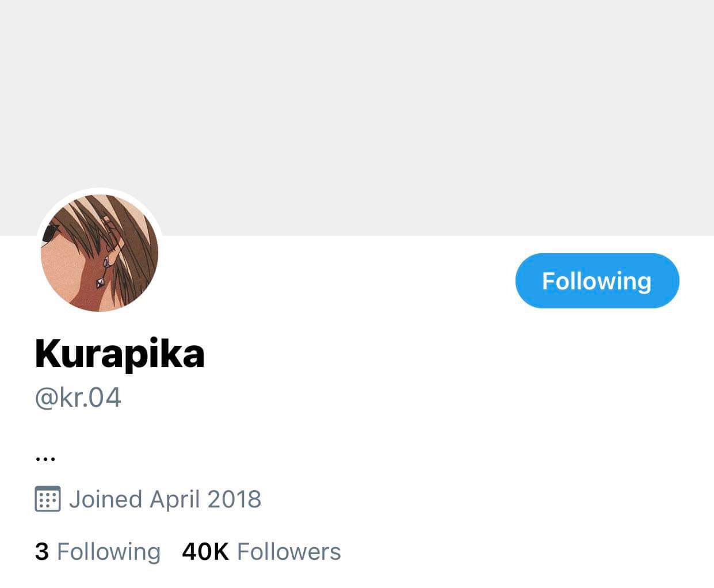
Task: Click the number 3 following count
Action: [x=41, y=551]
